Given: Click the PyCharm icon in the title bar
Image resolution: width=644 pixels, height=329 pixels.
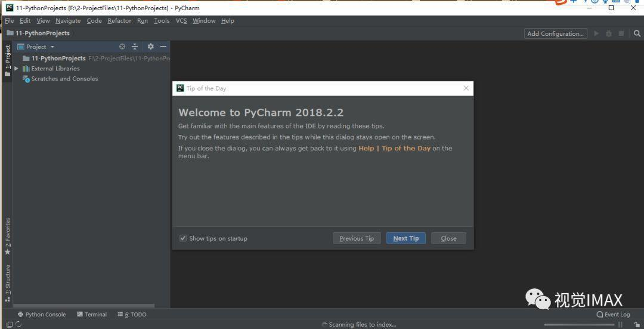Looking at the screenshot, I should click(10, 7).
